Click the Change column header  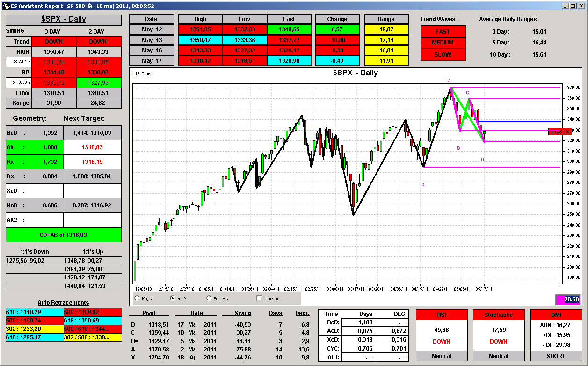point(337,19)
